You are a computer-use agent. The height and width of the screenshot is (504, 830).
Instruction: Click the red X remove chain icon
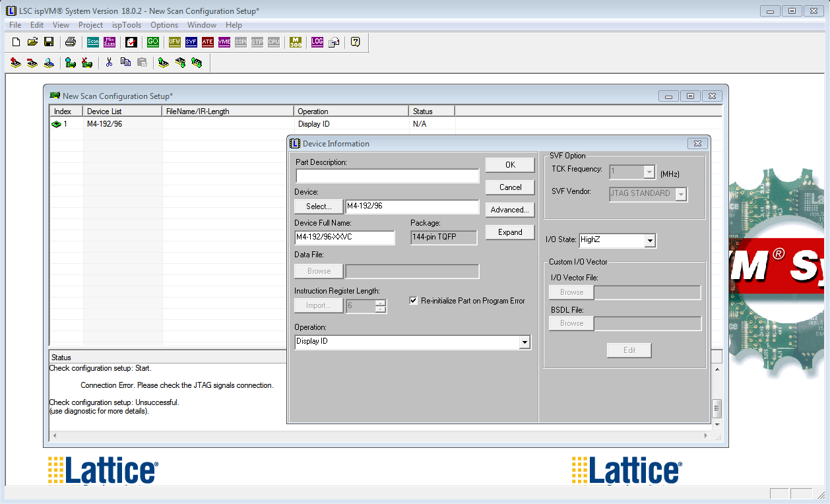coord(87,63)
